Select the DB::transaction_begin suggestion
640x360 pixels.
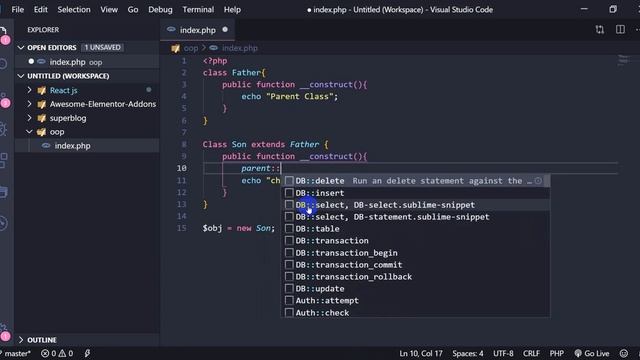pyautogui.click(x=416, y=253)
